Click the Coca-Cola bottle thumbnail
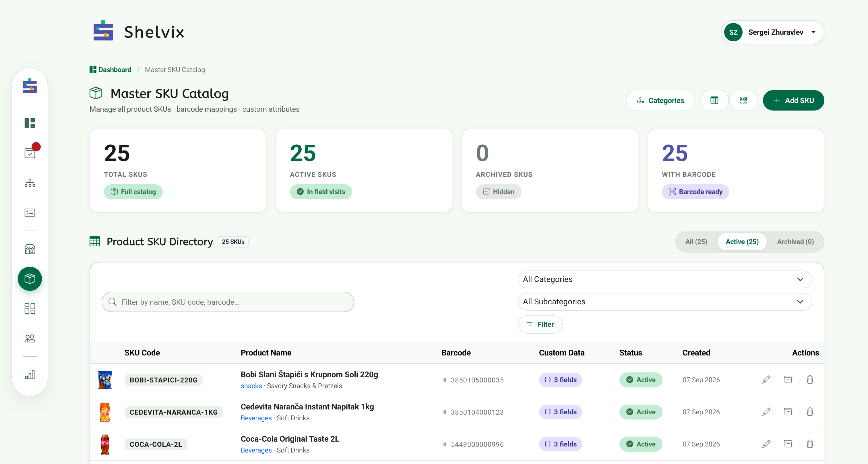The height and width of the screenshot is (464, 868). point(105,444)
